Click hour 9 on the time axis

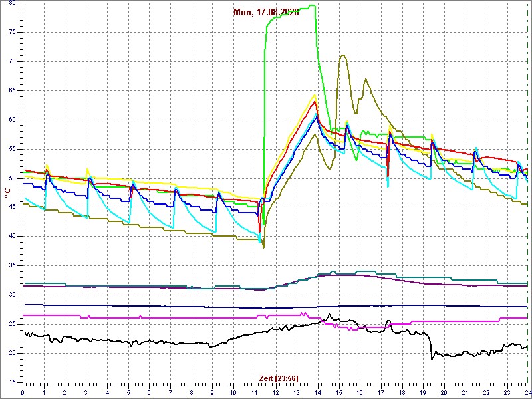(x=212, y=392)
